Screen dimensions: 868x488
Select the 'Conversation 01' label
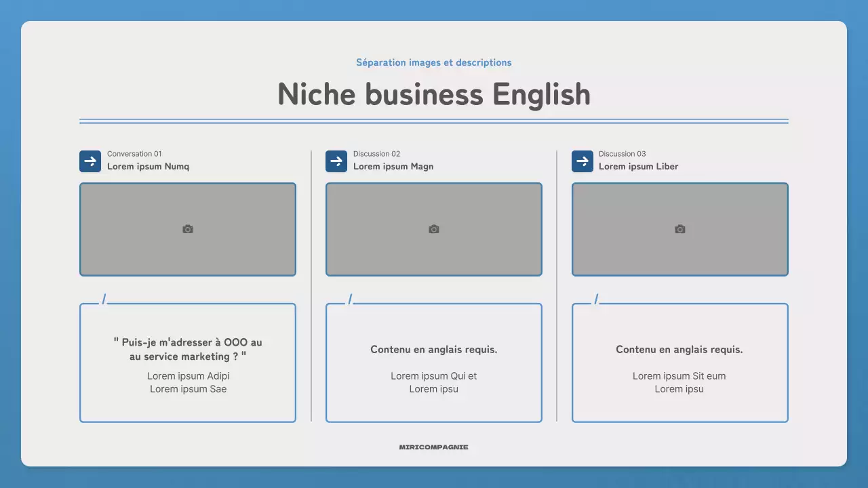click(x=134, y=154)
